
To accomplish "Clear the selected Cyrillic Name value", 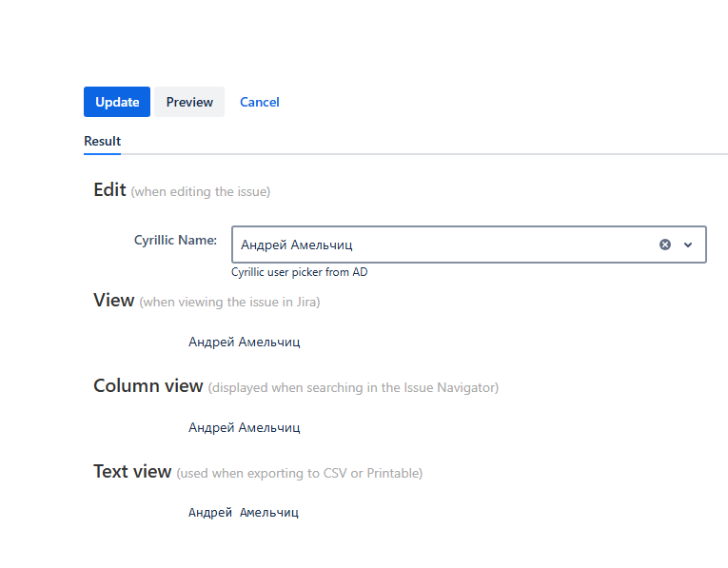I will click(x=665, y=245).
